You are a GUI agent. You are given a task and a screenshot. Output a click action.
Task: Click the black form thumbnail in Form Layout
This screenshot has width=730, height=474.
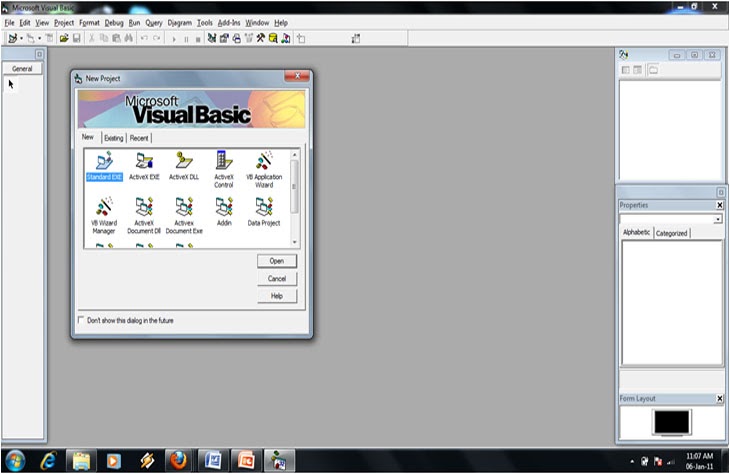pyautogui.click(x=672, y=421)
